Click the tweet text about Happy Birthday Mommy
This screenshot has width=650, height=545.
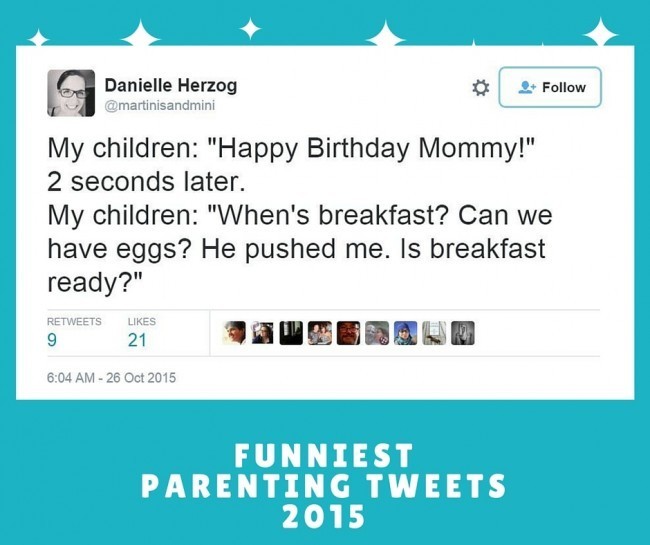[x=300, y=215]
